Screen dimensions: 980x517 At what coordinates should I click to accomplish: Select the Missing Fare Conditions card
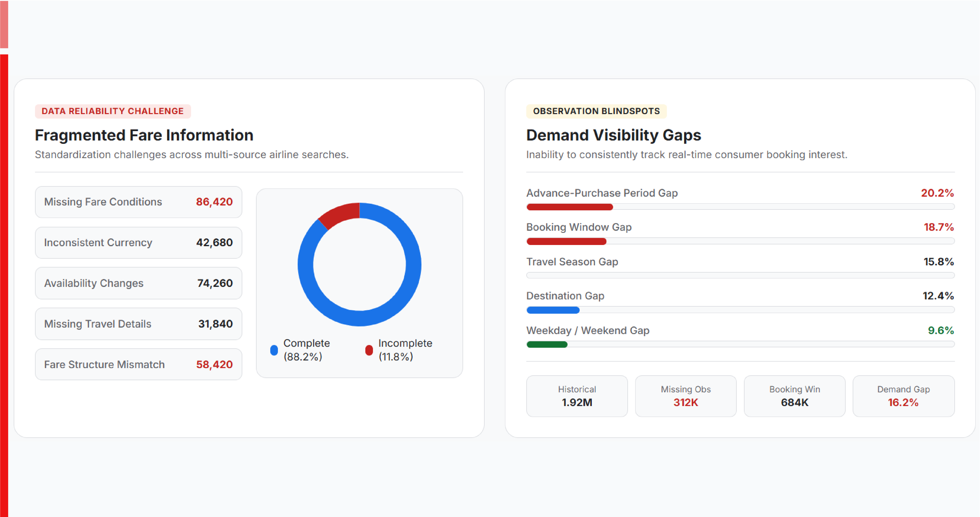[x=138, y=202]
